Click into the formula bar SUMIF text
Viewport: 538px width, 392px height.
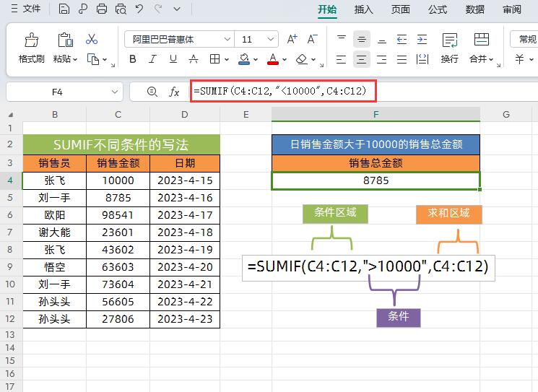(279, 91)
